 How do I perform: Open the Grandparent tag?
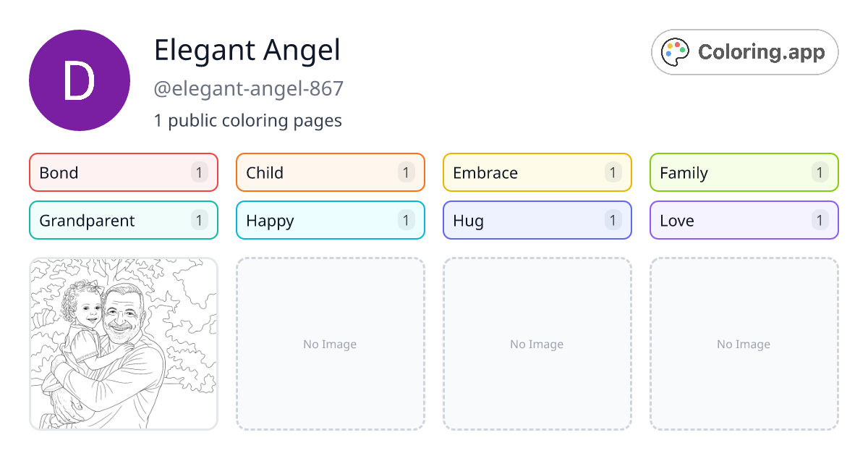pos(124,220)
